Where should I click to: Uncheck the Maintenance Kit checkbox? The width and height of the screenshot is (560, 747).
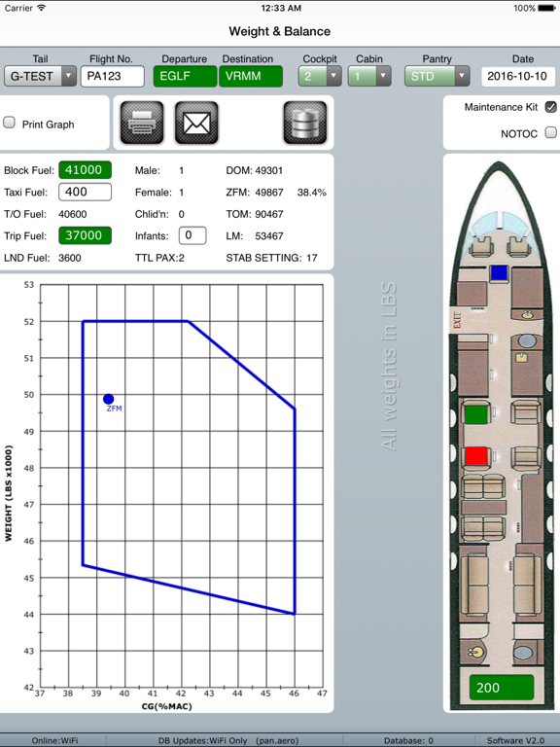551,107
